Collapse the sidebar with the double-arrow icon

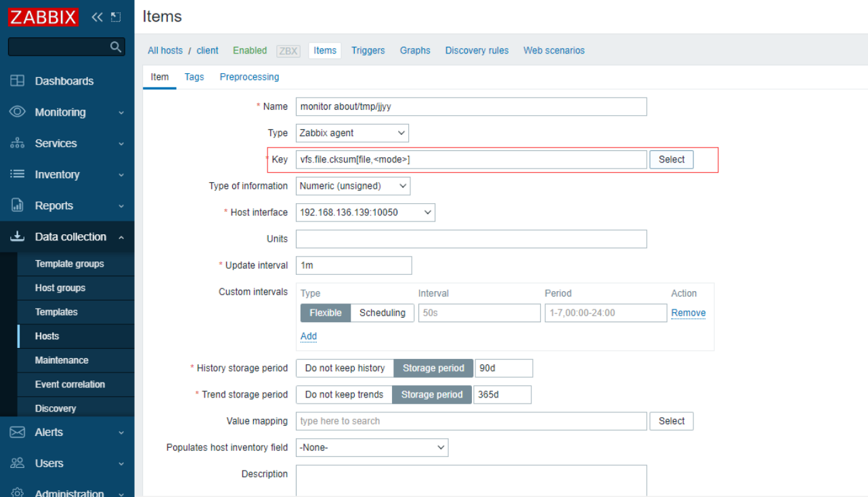click(x=97, y=17)
